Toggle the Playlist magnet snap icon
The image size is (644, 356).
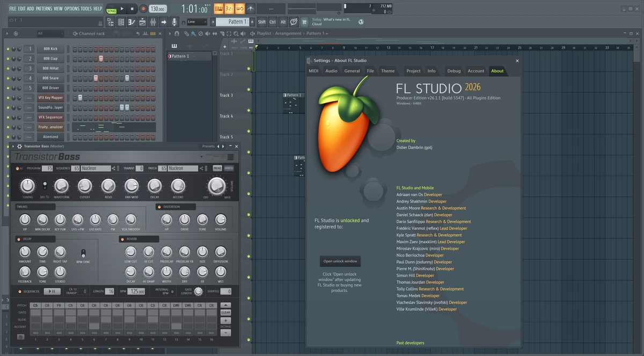(x=177, y=33)
